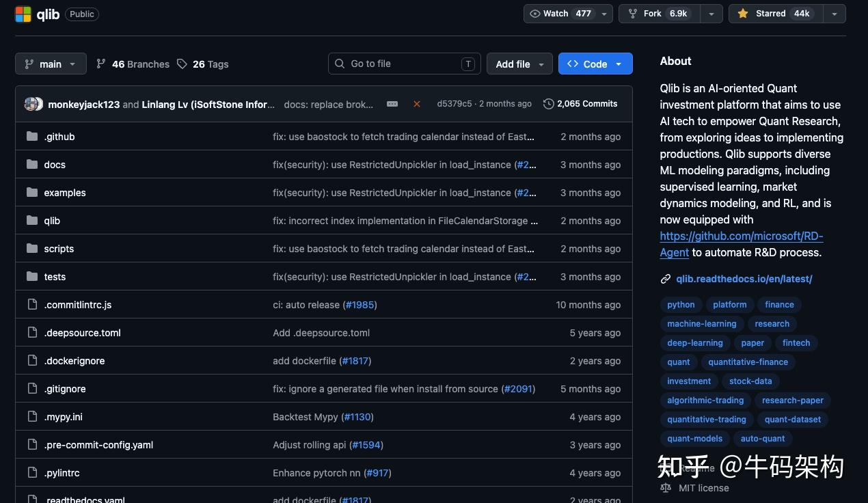
Task: Click the Starred 44k button
Action: [776, 14]
